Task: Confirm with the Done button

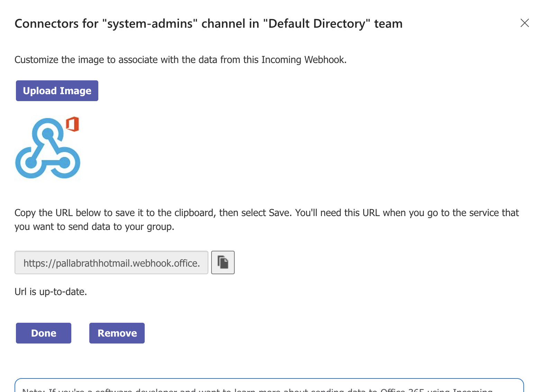Action: point(44,333)
